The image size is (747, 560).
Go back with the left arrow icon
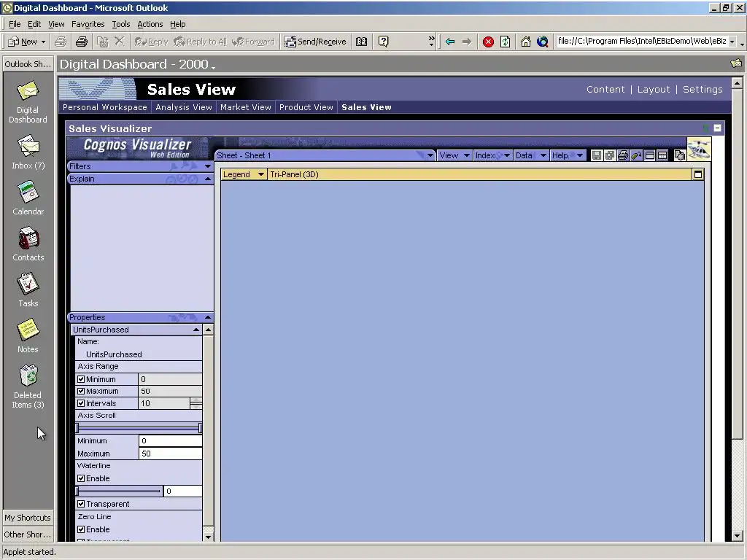(x=449, y=42)
